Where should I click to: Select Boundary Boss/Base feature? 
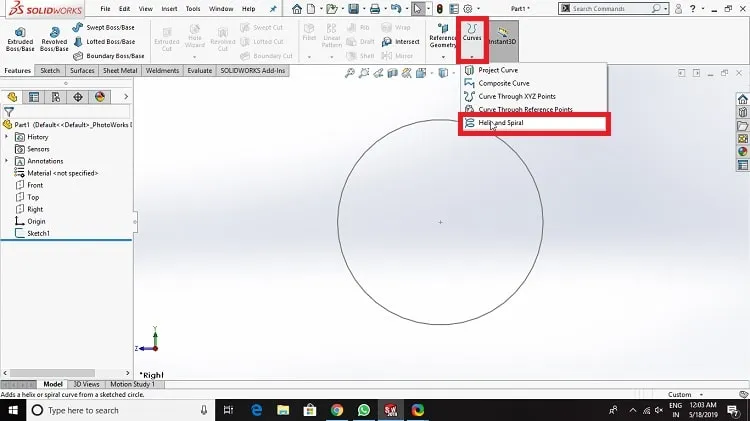109,56
